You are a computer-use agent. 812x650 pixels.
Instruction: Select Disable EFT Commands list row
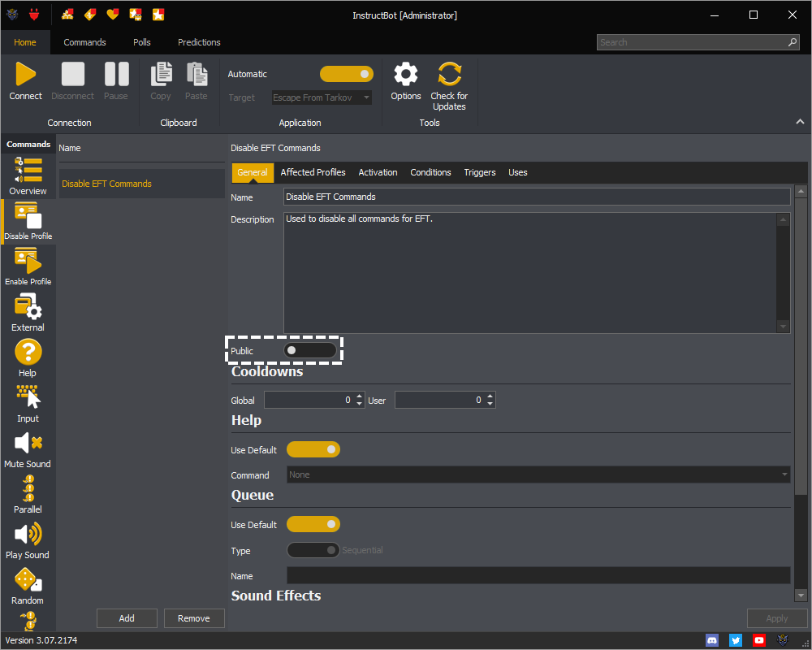[x=142, y=184]
